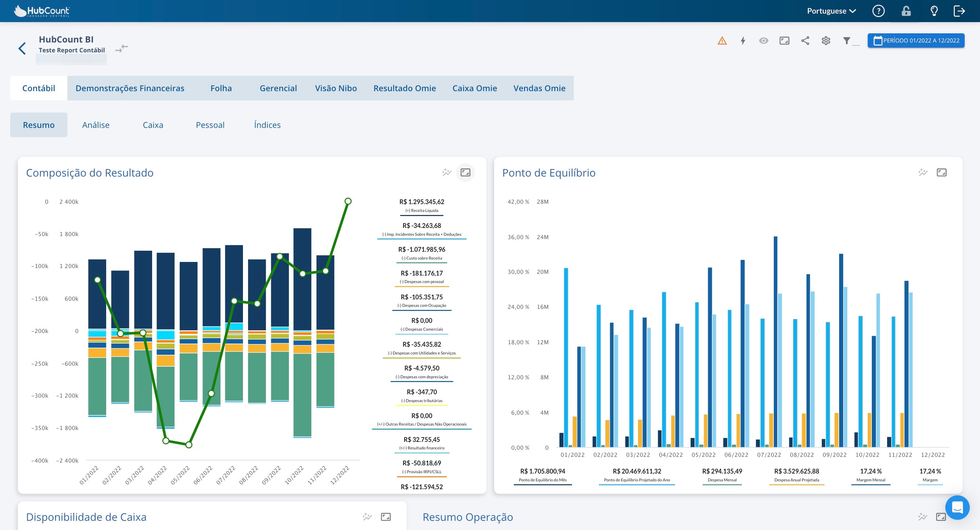Viewport: 980px width, 530px height.
Task: Open the help question mark icon
Action: (x=878, y=11)
